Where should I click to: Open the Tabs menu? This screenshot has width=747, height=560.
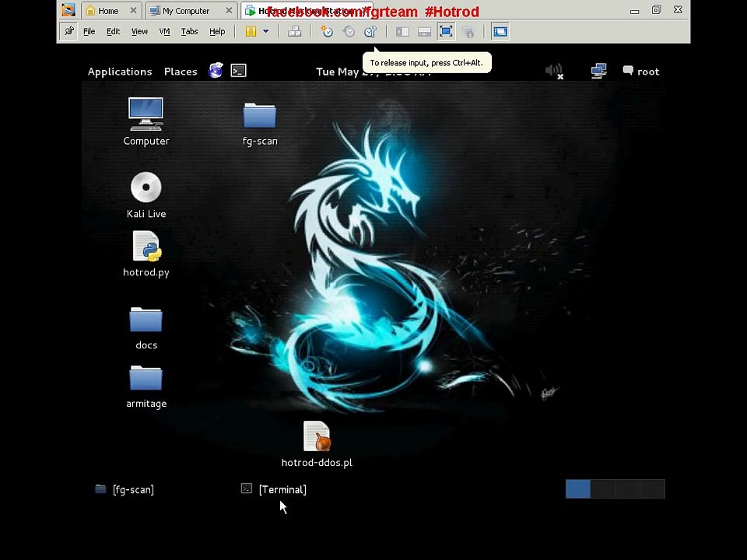[x=189, y=31]
